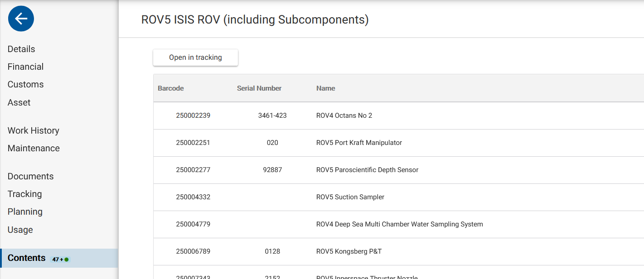
Task: Switch to the Tracking section
Action: tap(24, 194)
